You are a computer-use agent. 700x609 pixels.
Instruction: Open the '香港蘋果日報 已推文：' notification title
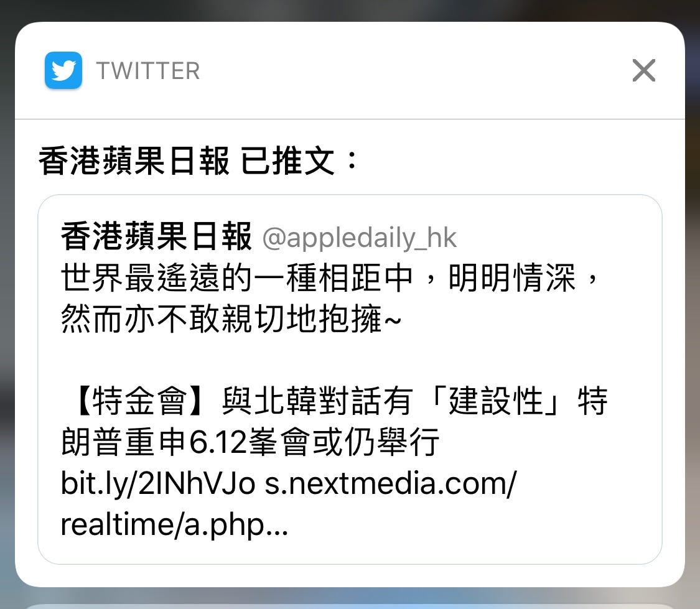tap(198, 160)
